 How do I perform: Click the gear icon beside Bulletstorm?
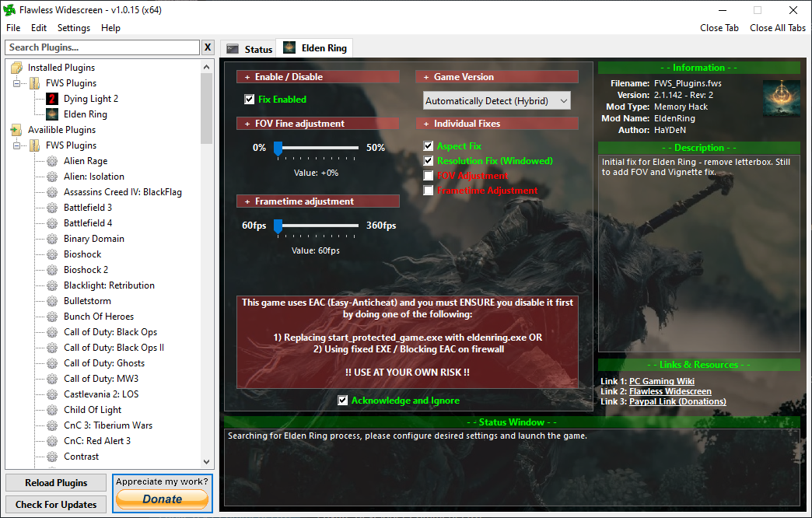[52, 301]
